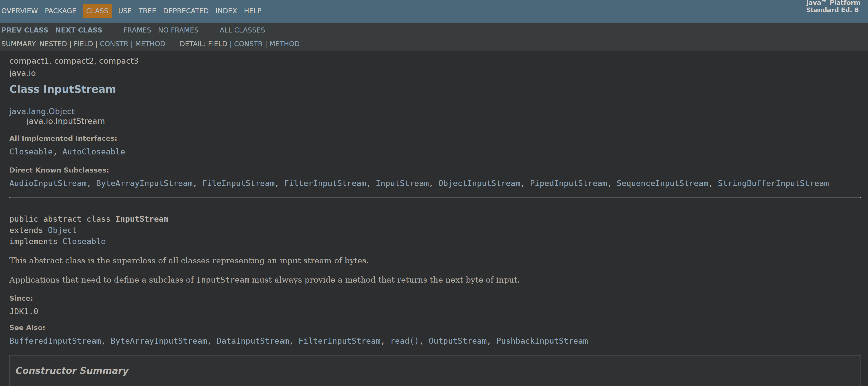
Task: Open Closeable in All Implemented Interfaces
Action: tap(31, 152)
